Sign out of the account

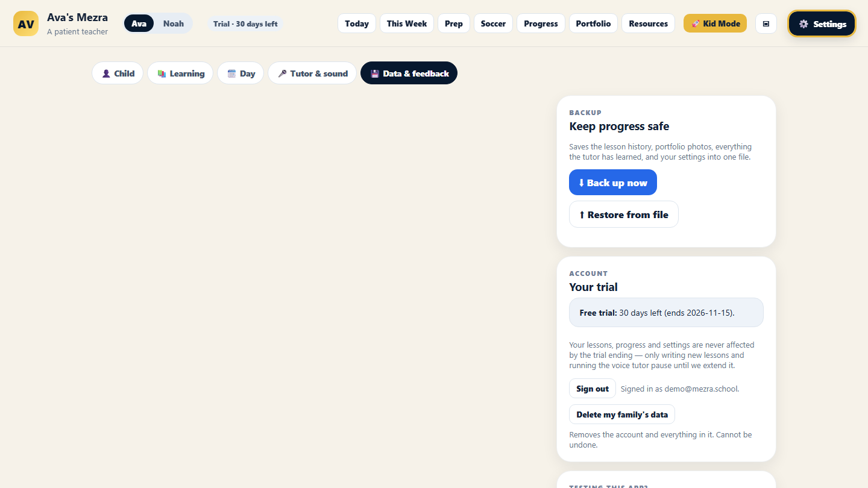[x=593, y=389]
